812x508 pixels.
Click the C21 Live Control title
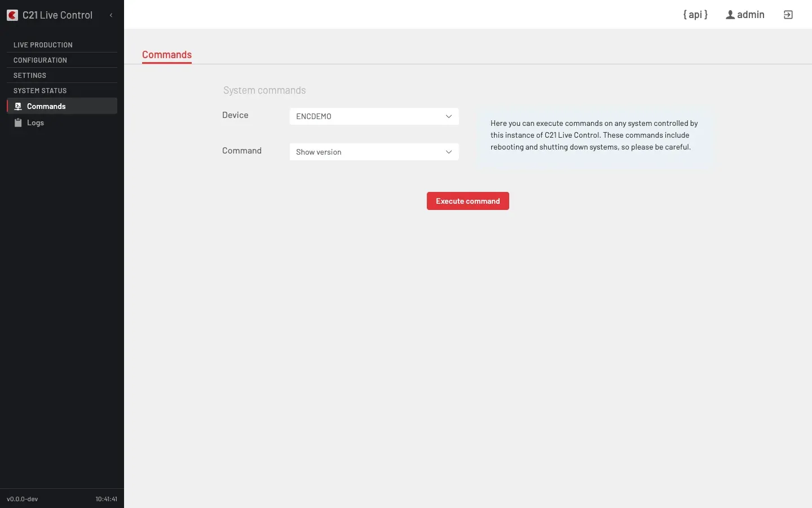(58, 15)
